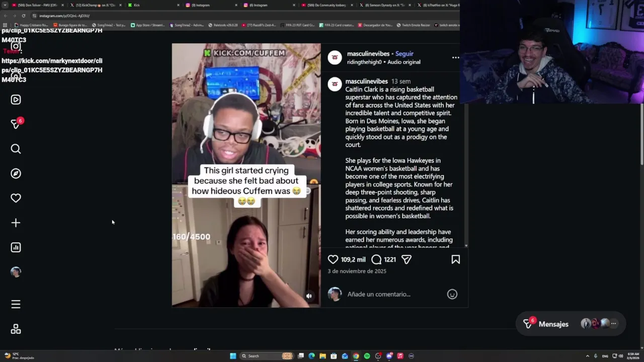Image resolution: width=644 pixels, height=362 pixels.
Task: Show hidden system tray icons
Action: pyautogui.click(x=587, y=356)
